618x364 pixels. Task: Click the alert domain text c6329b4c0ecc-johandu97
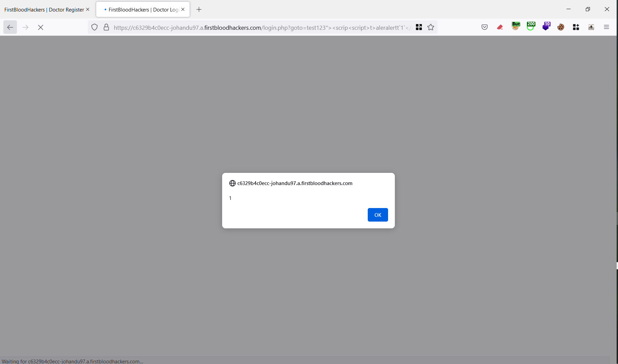coord(295,183)
